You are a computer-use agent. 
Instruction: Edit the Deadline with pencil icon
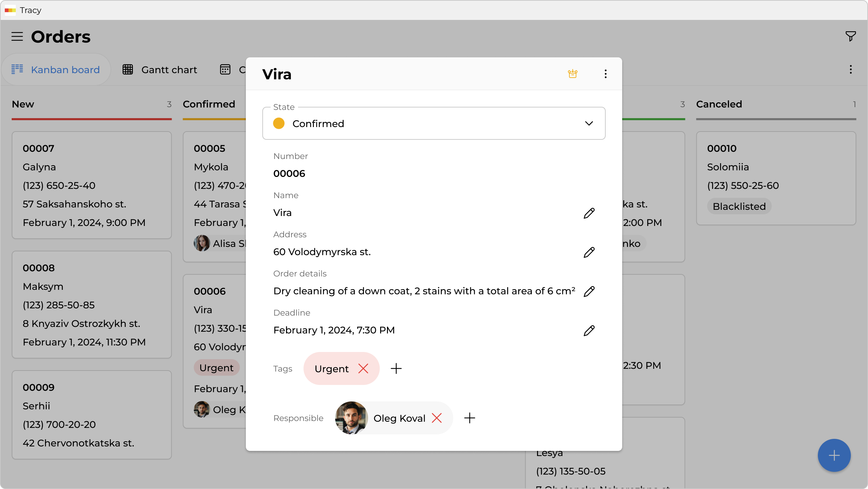pyautogui.click(x=589, y=330)
